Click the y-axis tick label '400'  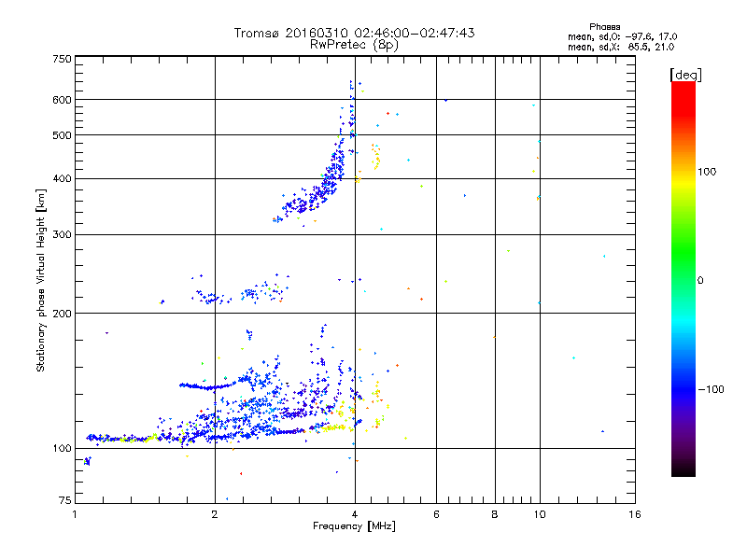coord(63,178)
